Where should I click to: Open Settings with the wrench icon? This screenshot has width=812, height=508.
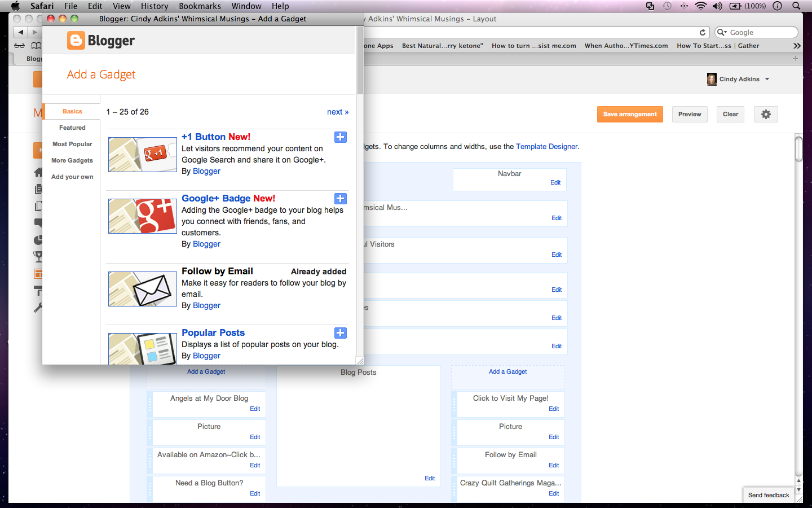pos(38,307)
